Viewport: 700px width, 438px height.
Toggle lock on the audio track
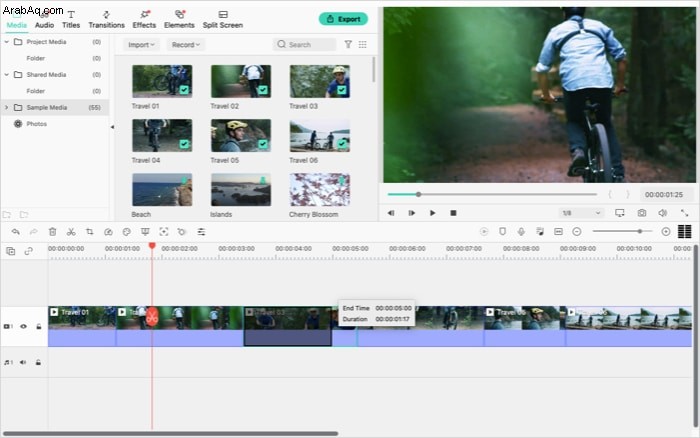tap(38, 362)
